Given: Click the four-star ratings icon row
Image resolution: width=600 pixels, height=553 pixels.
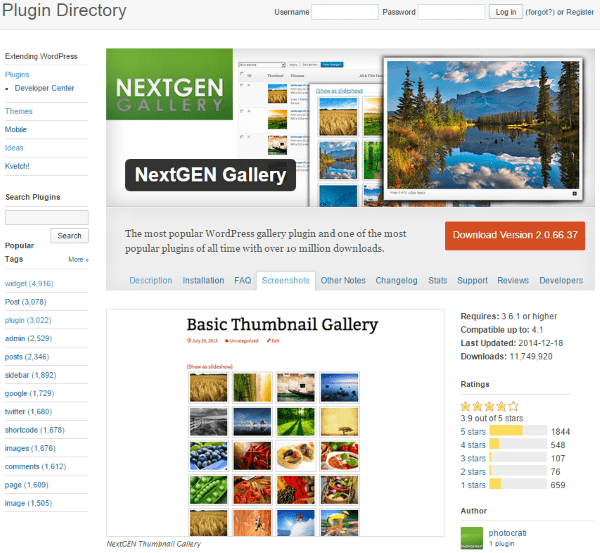Looking at the screenshot, I should point(489,406).
